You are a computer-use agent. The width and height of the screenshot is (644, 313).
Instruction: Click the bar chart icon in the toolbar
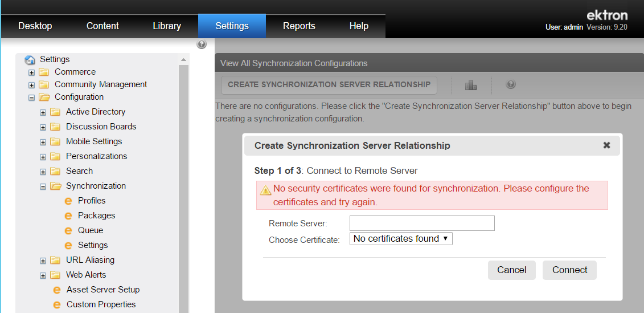point(471,85)
